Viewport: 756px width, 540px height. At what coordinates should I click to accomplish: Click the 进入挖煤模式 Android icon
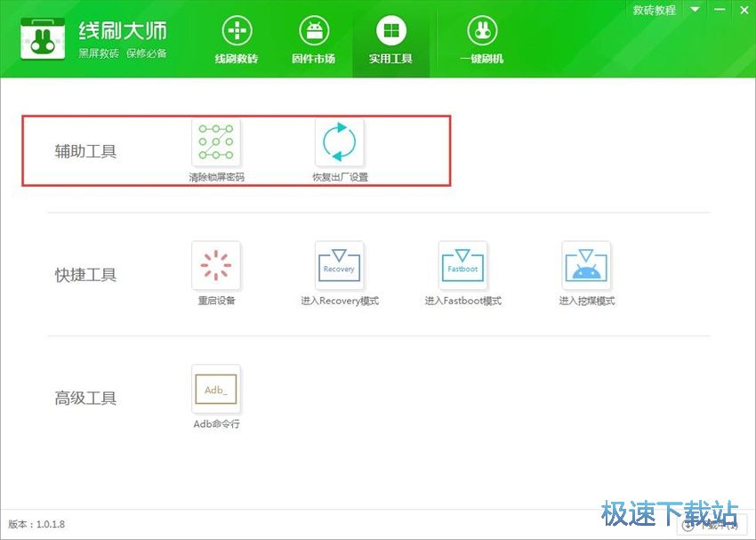click(x=586, y=266)
